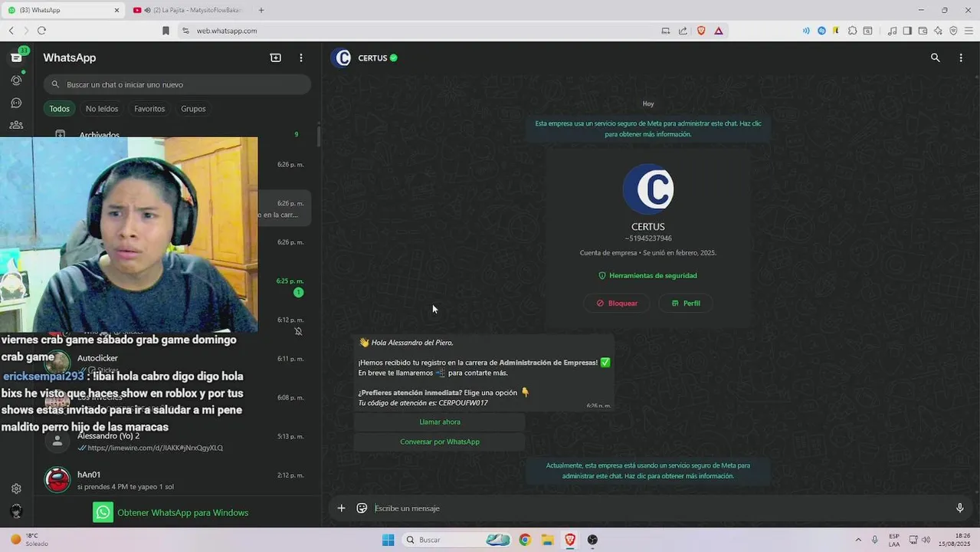
Task: Open WhatsApp Settings gear icon
Action: 16,488
